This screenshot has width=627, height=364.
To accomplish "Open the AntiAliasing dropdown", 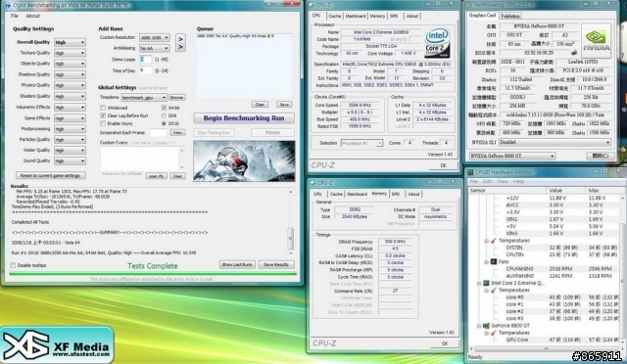I will click(155, 48).
